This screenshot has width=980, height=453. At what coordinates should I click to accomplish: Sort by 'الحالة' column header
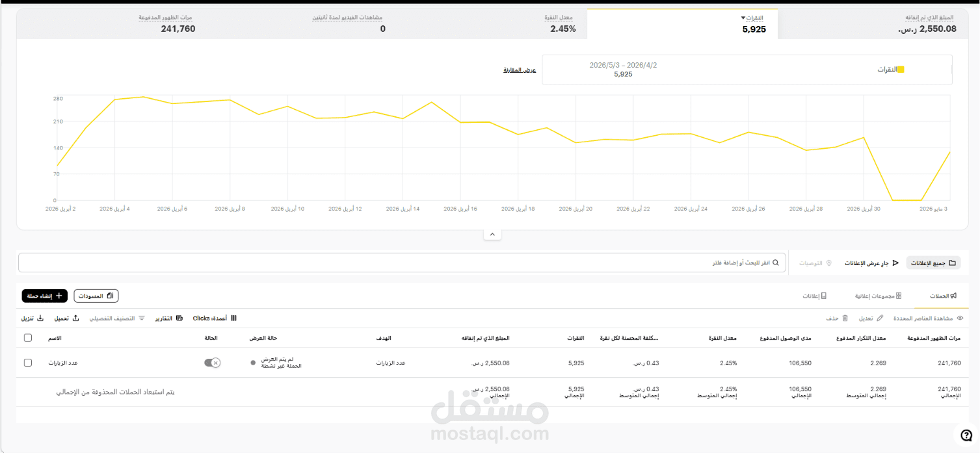(211, 338)
